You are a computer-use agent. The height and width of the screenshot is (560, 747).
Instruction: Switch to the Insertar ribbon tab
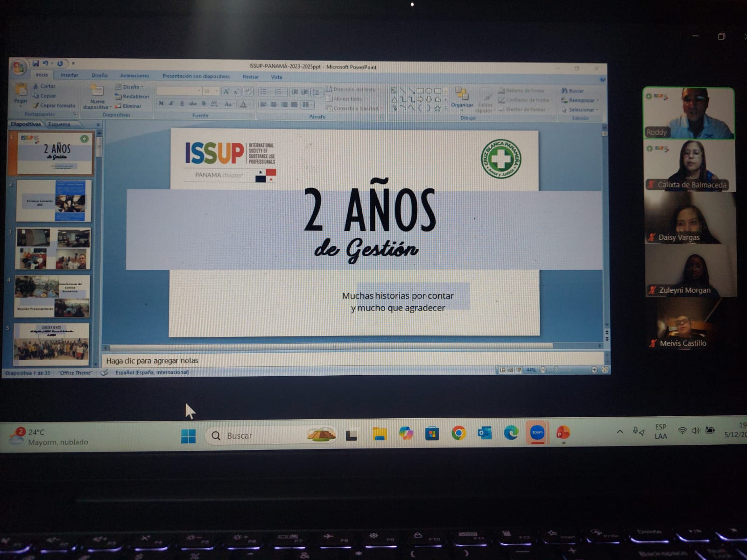(x=69, y=75)
